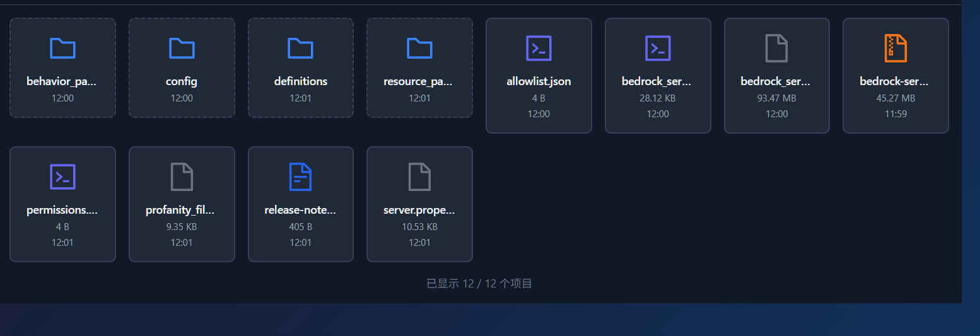Click the "allowlist.json" file name

point(539,81)
